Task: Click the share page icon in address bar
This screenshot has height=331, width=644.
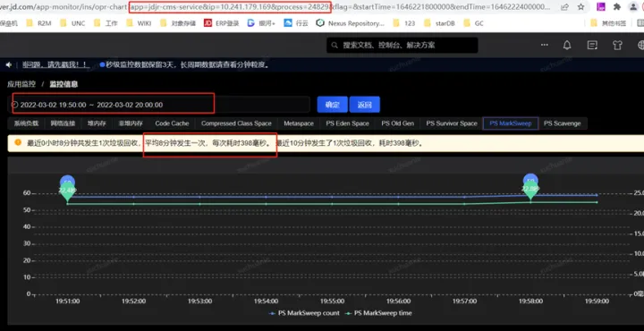Action: (x=564, y=7)
